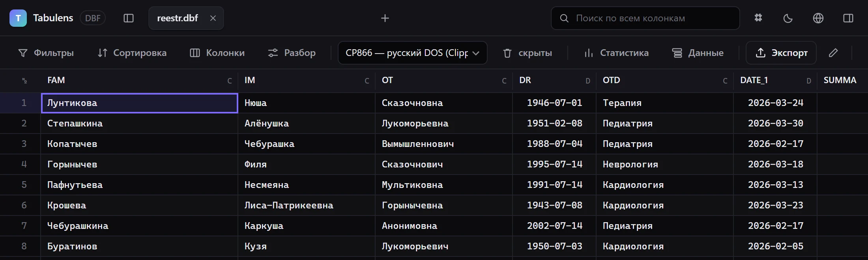Select the DATE_1 column header
Image resolution: width=868 pixels, height=260 pixels.
[775, 80]
